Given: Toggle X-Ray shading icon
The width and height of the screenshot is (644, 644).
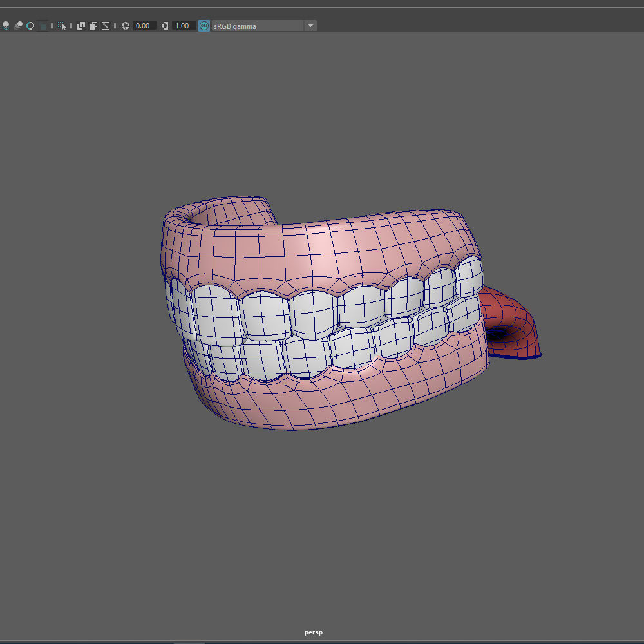Looking at the screenshot, I should 81,26.
